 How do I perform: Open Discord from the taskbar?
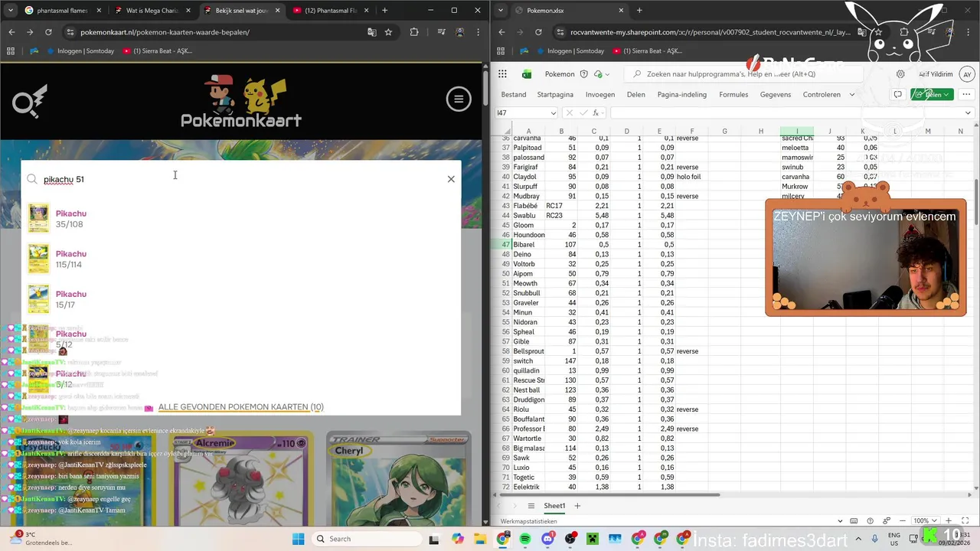[547, 539]
